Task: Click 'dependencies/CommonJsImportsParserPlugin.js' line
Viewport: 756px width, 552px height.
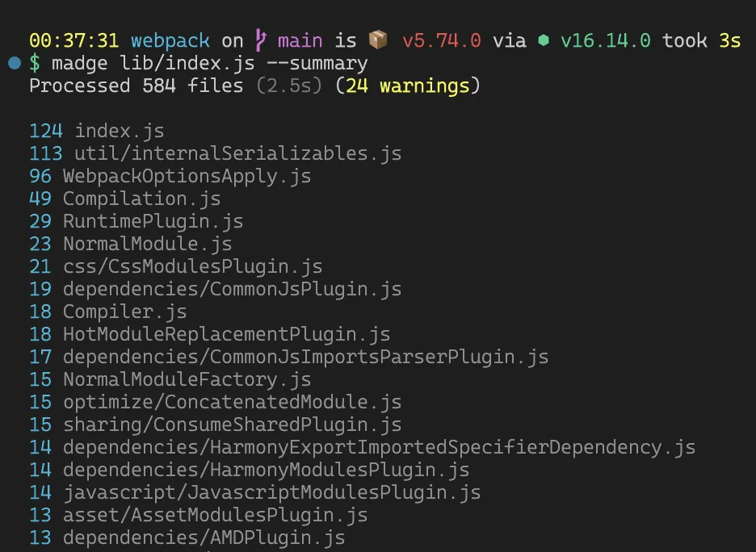Action: [x=289, y=357]
